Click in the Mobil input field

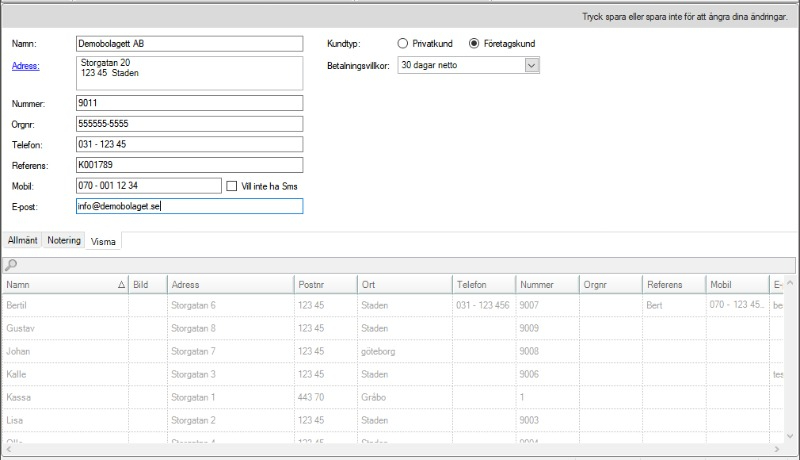tap(148, 186)
